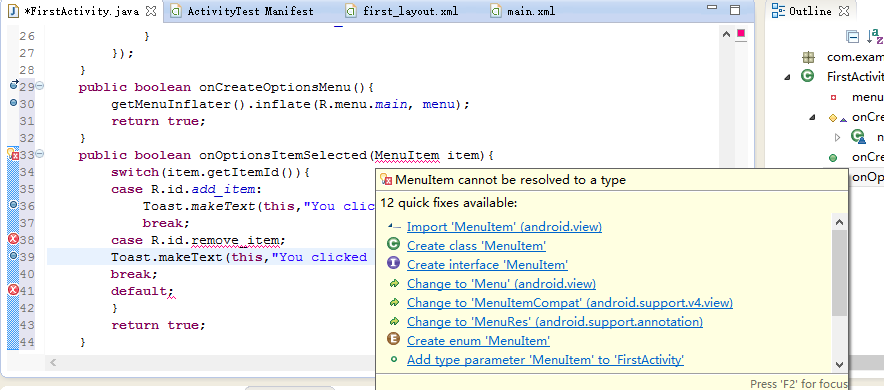
Task: Click the marker icon on line 39
Action: 14,256
